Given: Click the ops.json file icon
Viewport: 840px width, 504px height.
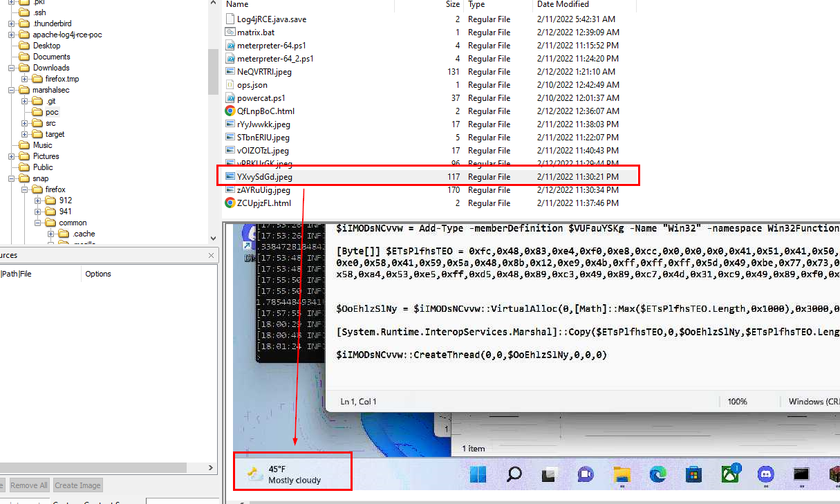Looking at the screenshot, I should (230, 85).
